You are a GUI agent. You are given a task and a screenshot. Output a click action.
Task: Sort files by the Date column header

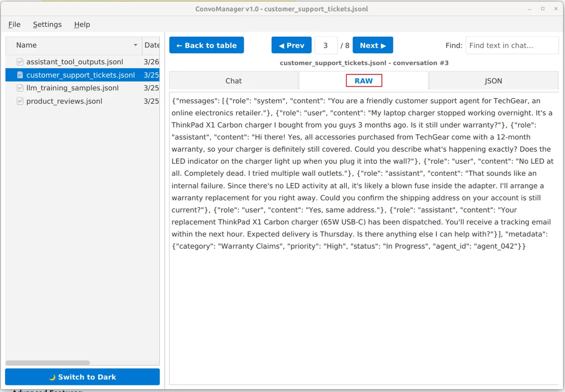pos(151,45)
